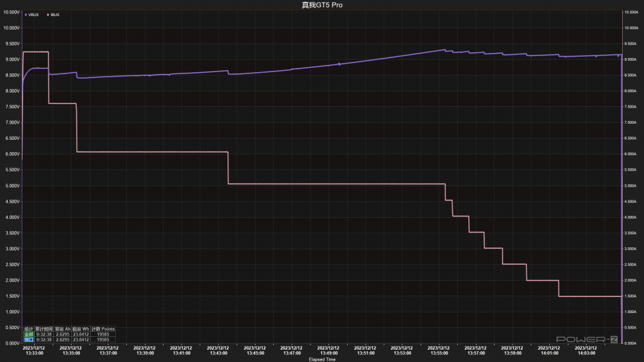Click 0:32:38 in the 全部 row
This screenshot has width=644, height=362.
44,334
